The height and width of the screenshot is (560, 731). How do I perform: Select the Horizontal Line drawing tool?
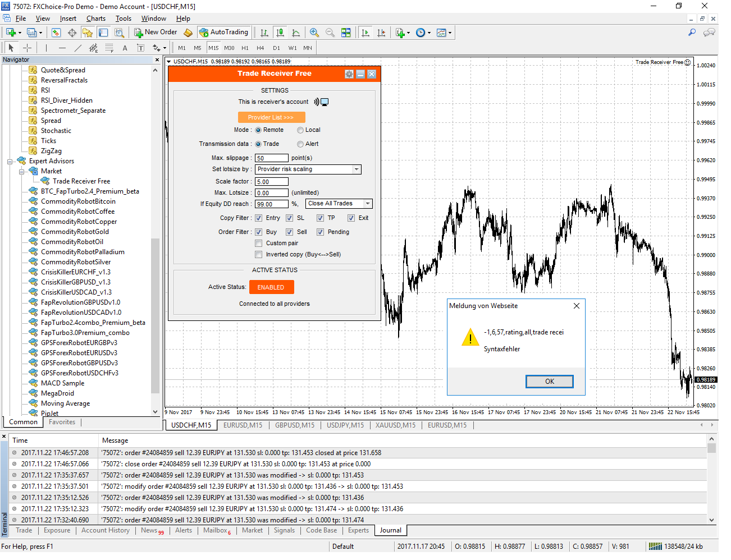[62, 48]
